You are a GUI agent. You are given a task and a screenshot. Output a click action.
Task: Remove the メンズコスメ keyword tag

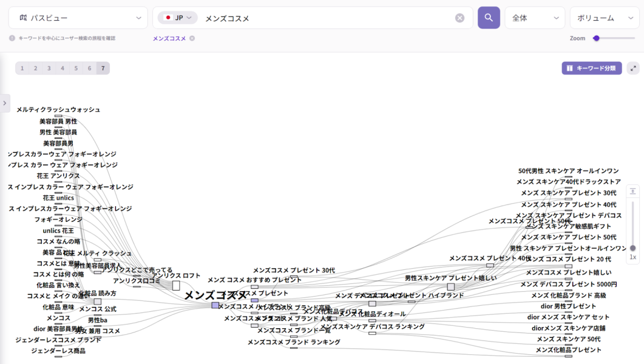[x=192, y=38]
